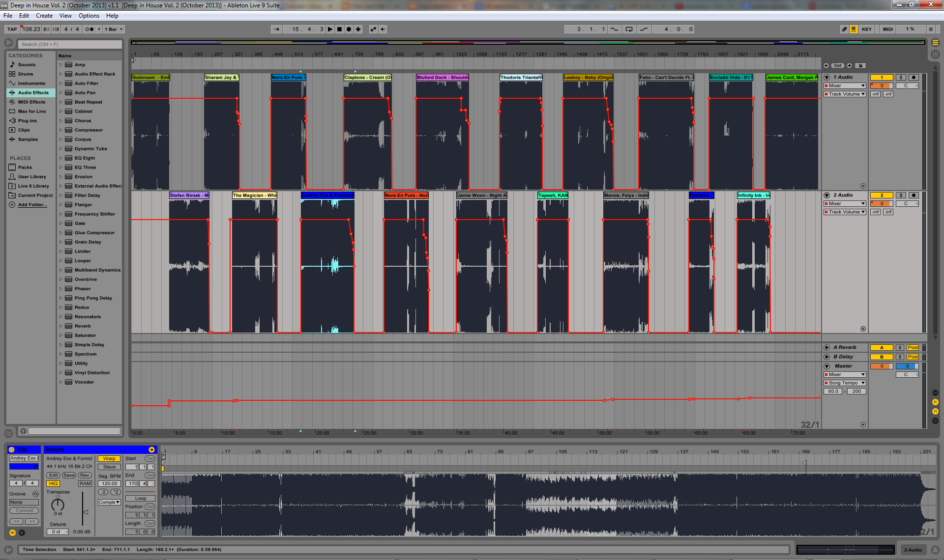The height and width of the screenshot is (560, 944).
Task: Expand the A Reverb return track
Action: pyautogui.click(x=827, y=348)
